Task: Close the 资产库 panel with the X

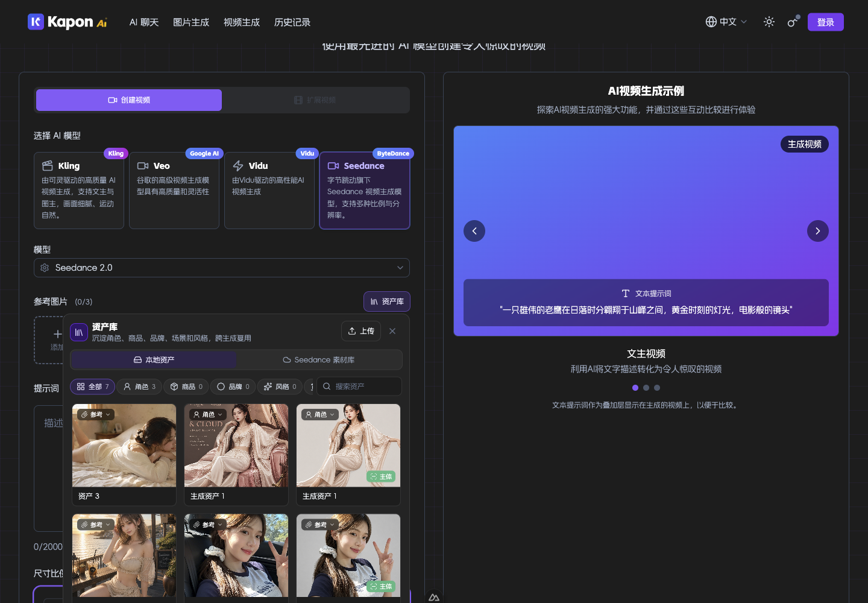Action: pyautogui.click(x=392, y=331)
